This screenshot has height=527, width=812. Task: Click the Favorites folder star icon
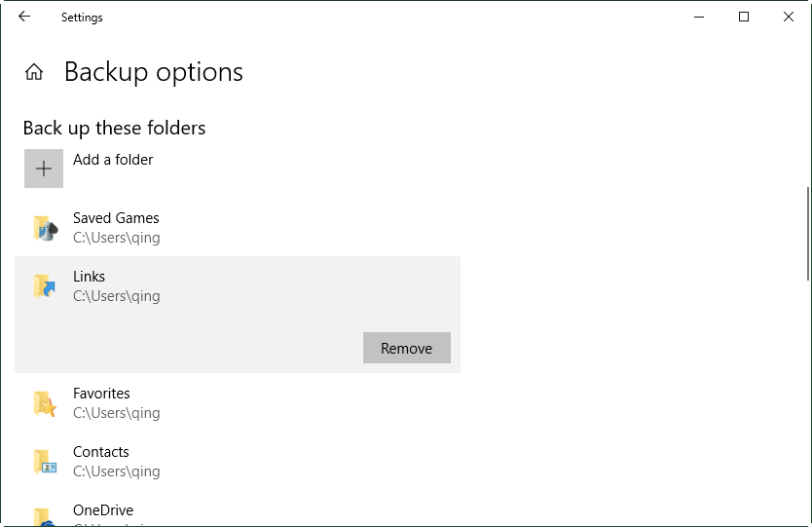[x=44, y=403]
